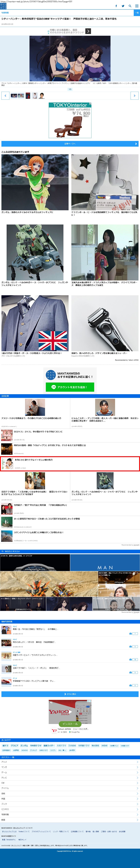
Task: Select the 乃木坂46 tag
Action: click(72, 746)
